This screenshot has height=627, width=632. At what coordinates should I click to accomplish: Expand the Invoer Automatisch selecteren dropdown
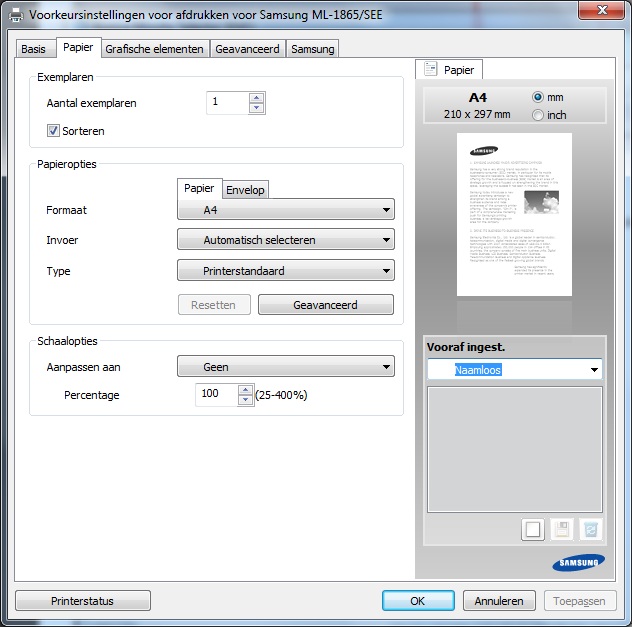coord(285,240)
